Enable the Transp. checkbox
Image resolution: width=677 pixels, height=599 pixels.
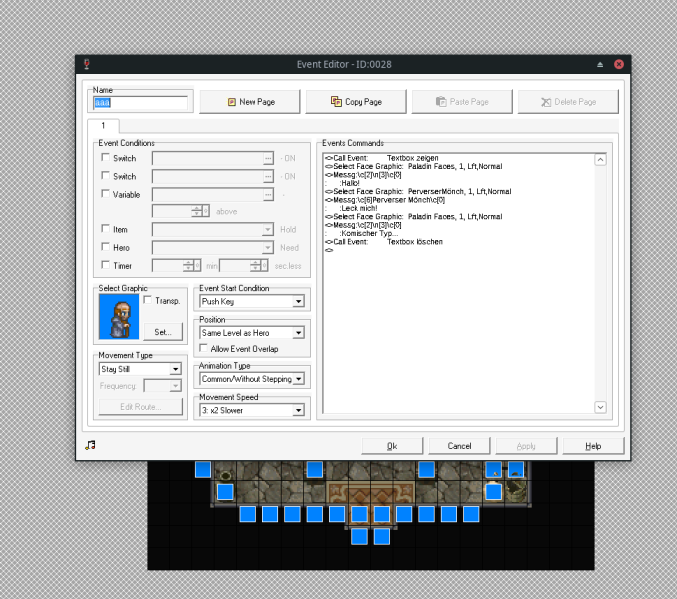[149, 300]
